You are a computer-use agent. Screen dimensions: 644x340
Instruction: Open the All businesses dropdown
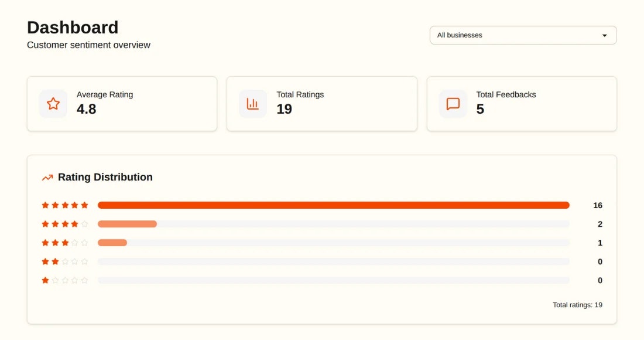pyautogui.click(x=523, y=35)
